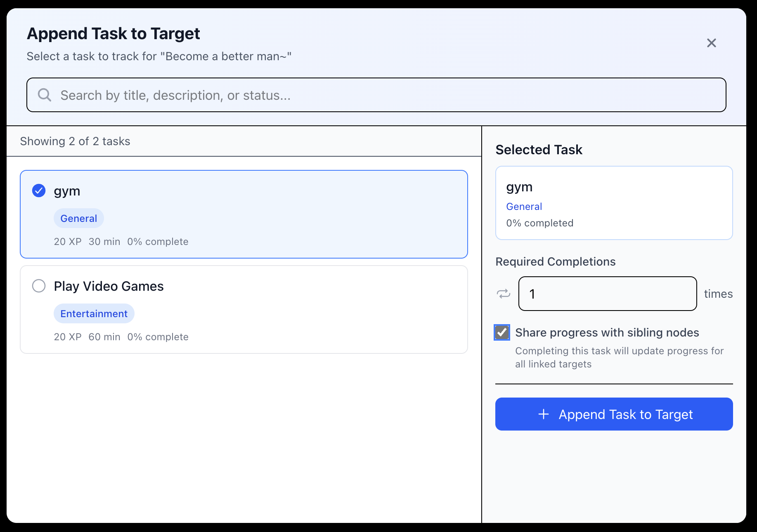Click the repeat arrows icon
757x532 pixels.
[503, 294]
